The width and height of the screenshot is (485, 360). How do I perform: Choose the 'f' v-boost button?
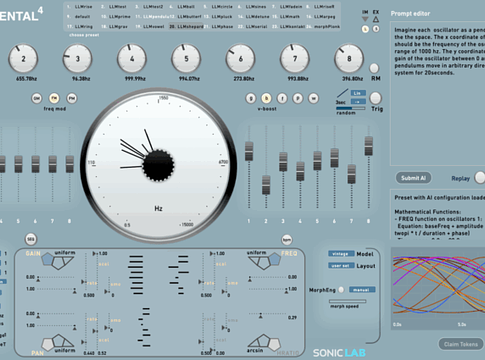click(x=282, y=98)
